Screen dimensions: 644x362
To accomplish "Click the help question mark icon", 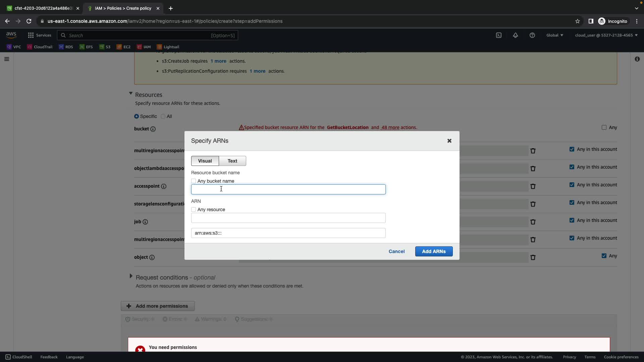I will pos(532,35).
